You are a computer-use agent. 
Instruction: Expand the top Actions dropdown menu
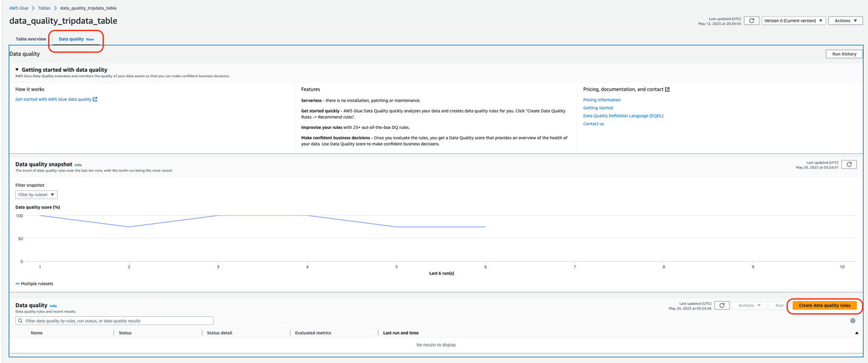(845, 21)
